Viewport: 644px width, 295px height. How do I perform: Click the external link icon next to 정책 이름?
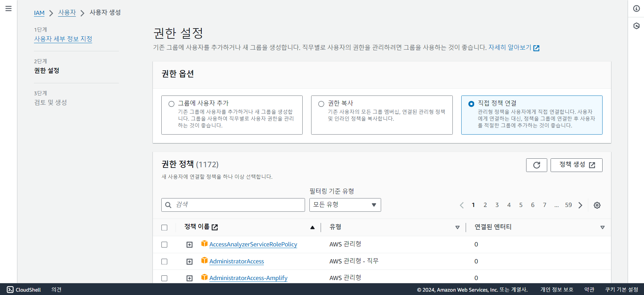[215, 227]
